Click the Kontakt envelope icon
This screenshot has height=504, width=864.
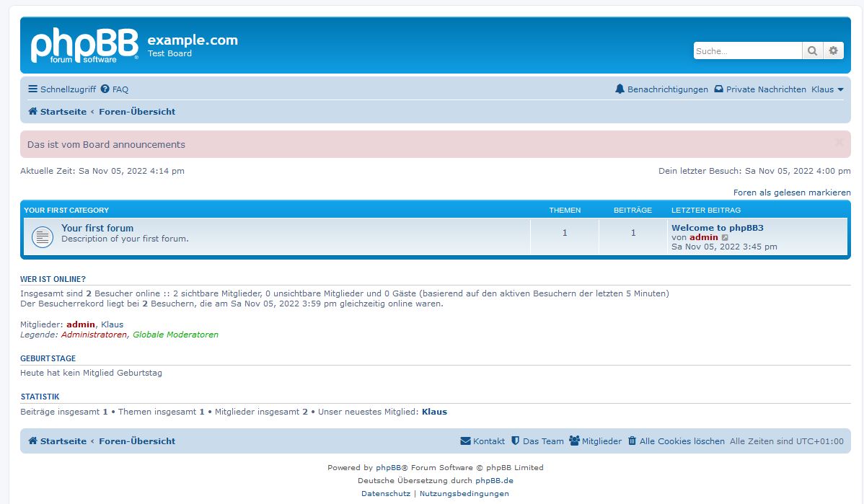(x=466, y=441)
